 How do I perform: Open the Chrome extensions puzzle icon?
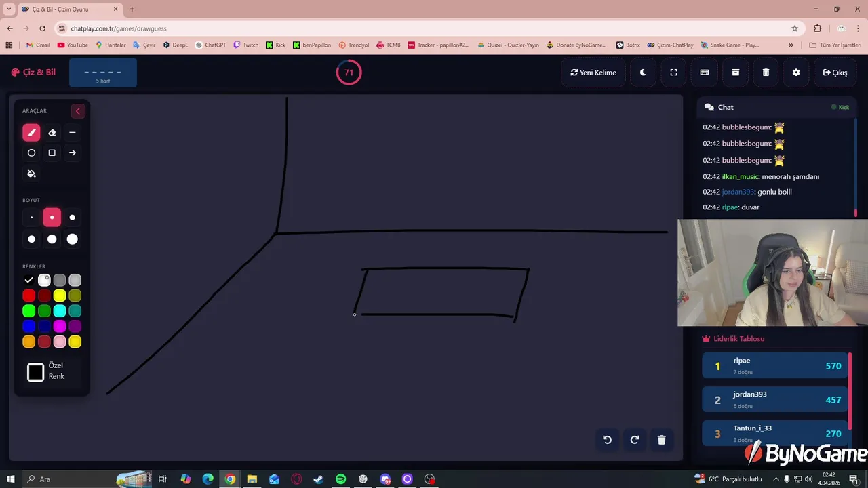817,28
